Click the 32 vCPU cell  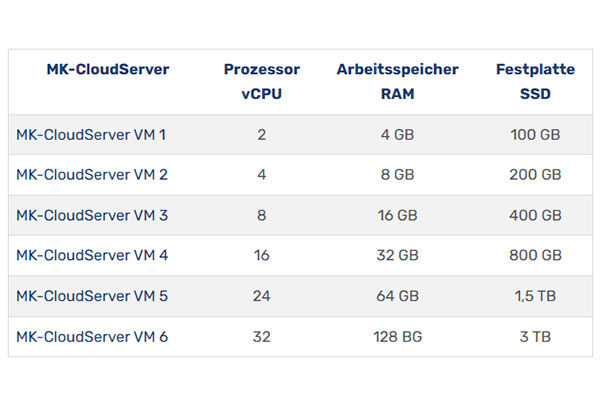click(261, 337)
